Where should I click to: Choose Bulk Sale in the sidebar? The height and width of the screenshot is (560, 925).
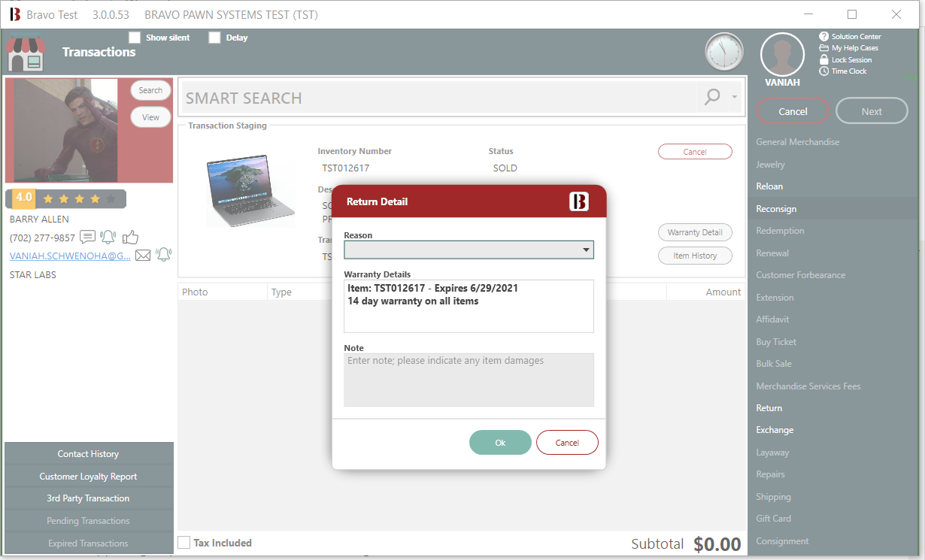point(774,364)
